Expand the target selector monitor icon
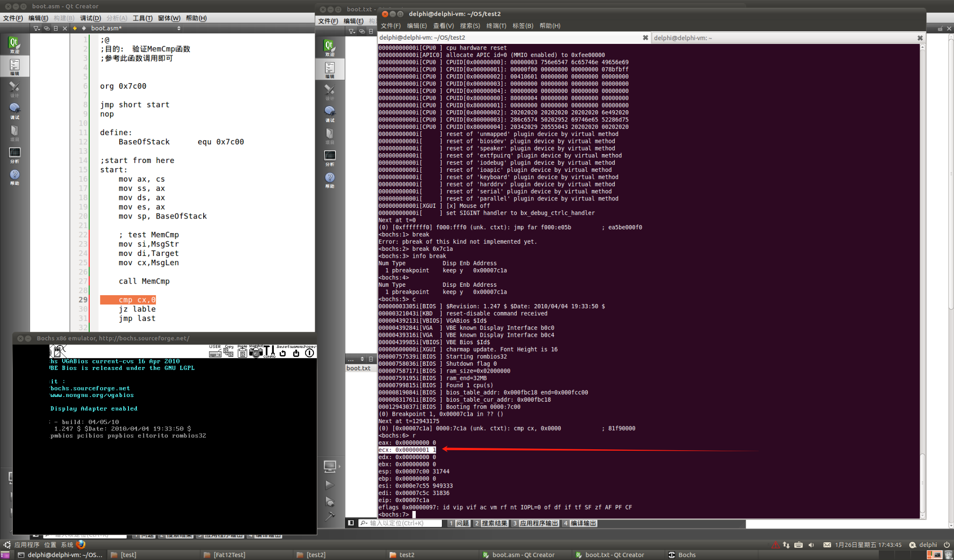 coord(329,466)
